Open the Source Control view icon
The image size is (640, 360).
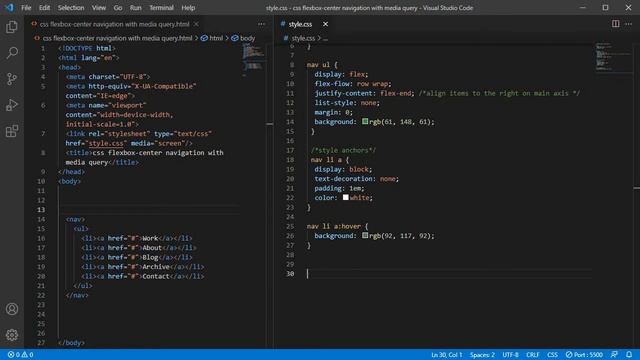coord(12,79)
